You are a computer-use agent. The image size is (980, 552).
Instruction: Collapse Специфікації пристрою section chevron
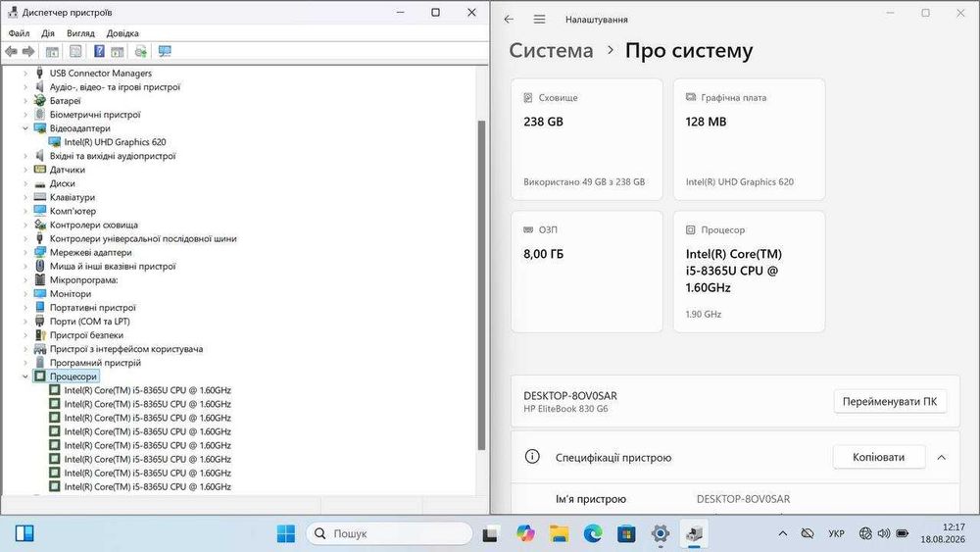tap(941, 458)
